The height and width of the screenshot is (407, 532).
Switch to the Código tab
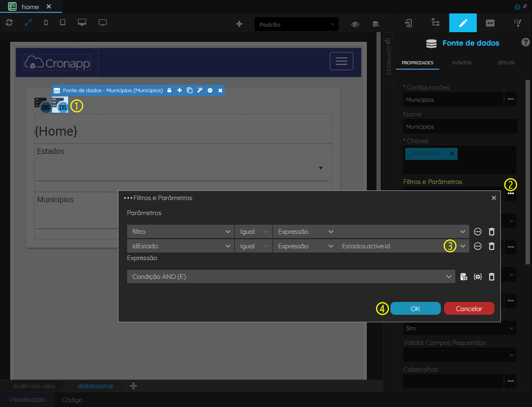pyautogui.click(x=72, y=400)
